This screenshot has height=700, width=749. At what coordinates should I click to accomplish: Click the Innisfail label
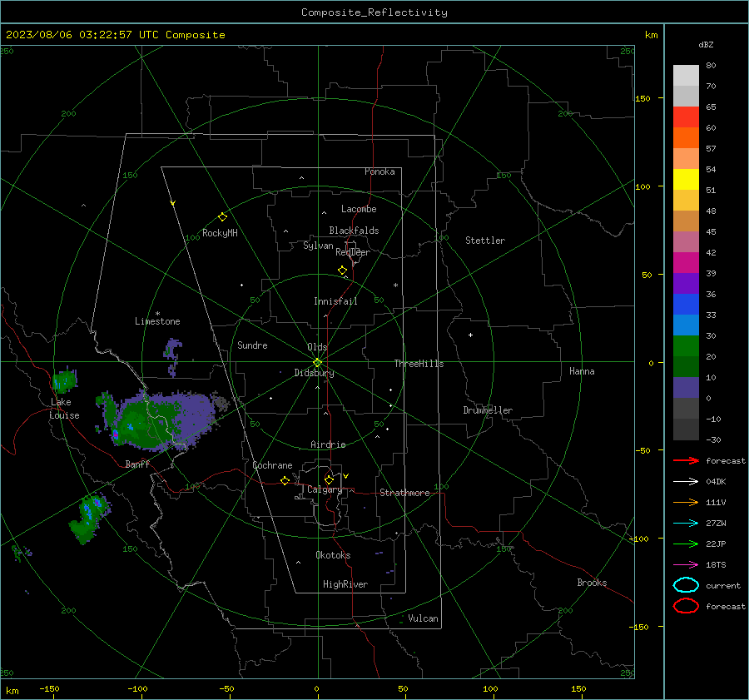pyautogui.click(x=335, y=301)
